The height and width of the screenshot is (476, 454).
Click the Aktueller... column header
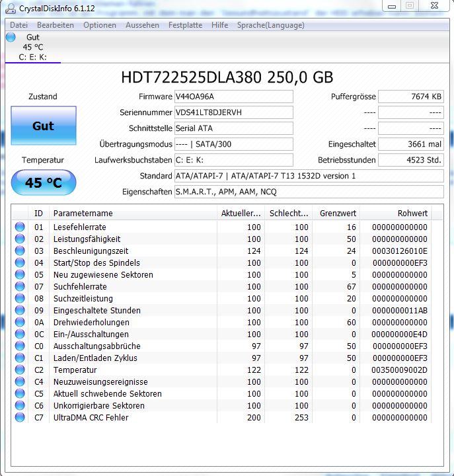coord(241,213)
